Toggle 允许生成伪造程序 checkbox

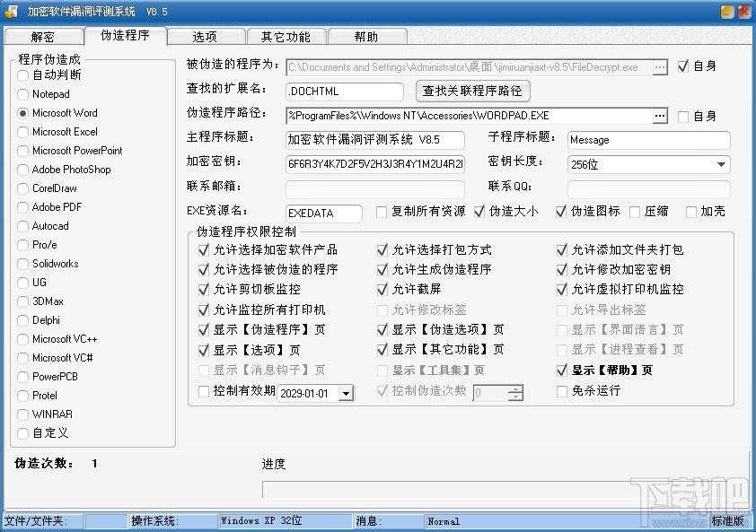(382, 270)
